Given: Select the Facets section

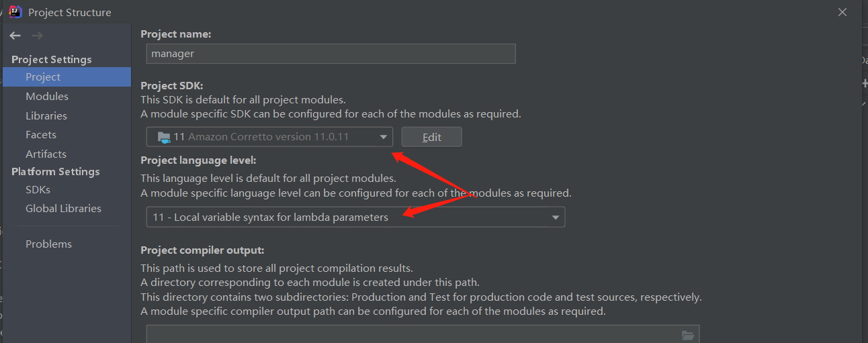Looking at the screenshot, I should click(41, 135).
